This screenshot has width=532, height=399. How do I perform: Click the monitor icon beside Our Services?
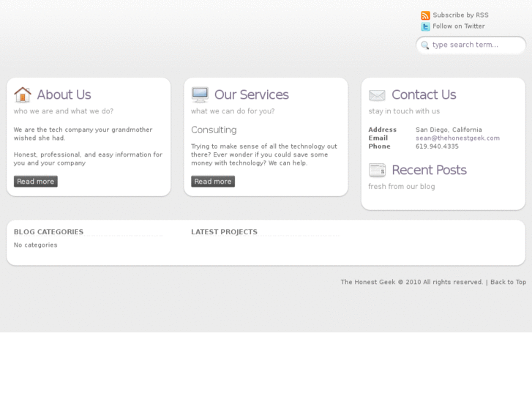pyautogui.click(x=200, y=95)
